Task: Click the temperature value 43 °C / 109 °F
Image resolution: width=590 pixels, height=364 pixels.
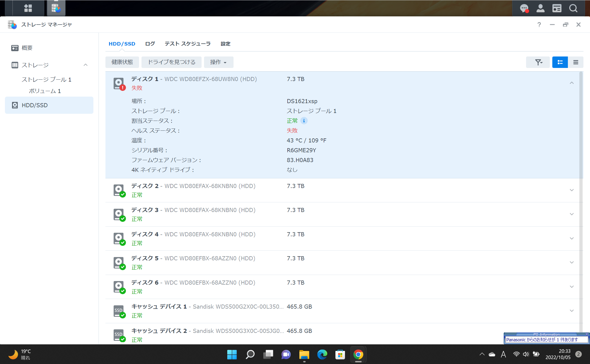Action: (306, 140)
